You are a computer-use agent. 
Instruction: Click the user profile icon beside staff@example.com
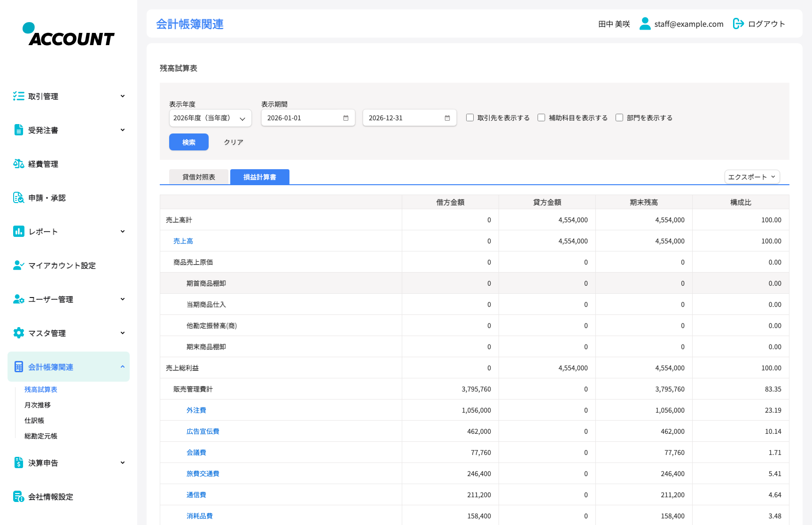click(x=645, y=24)
